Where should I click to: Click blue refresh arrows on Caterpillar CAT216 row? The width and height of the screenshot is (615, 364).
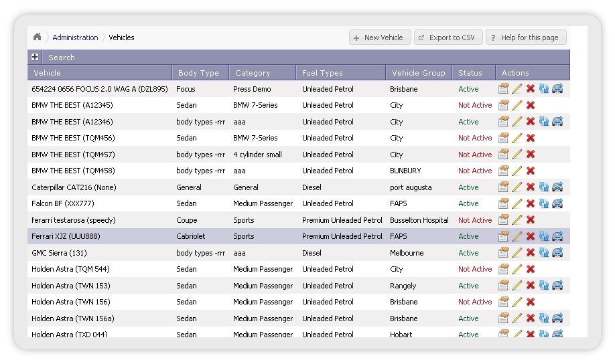544,187
